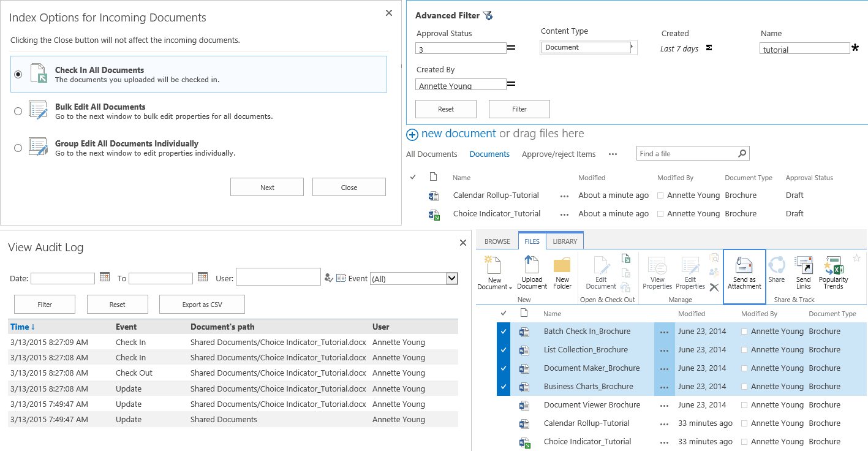Click the address book browse icon beside User field
Image resolution: width=868 pixels, height=451 pixels.
tap(341, 278)
